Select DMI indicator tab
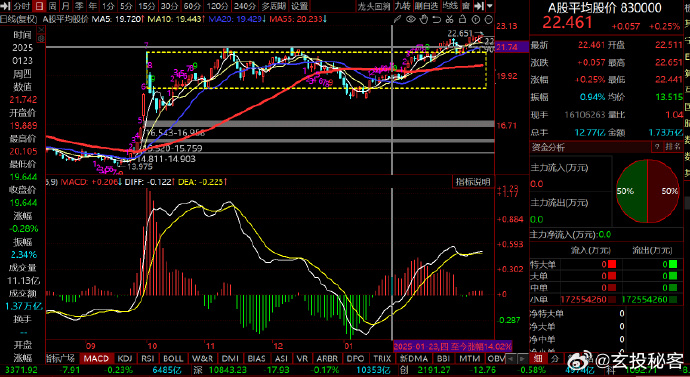The image size is (690, 377). tap(230, 359)
